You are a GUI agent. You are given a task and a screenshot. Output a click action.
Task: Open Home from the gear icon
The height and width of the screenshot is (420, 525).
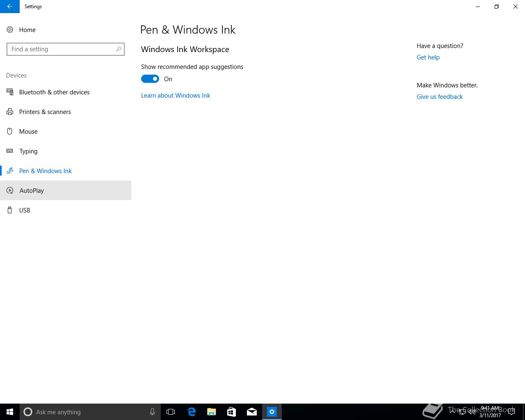coord(10,30)
